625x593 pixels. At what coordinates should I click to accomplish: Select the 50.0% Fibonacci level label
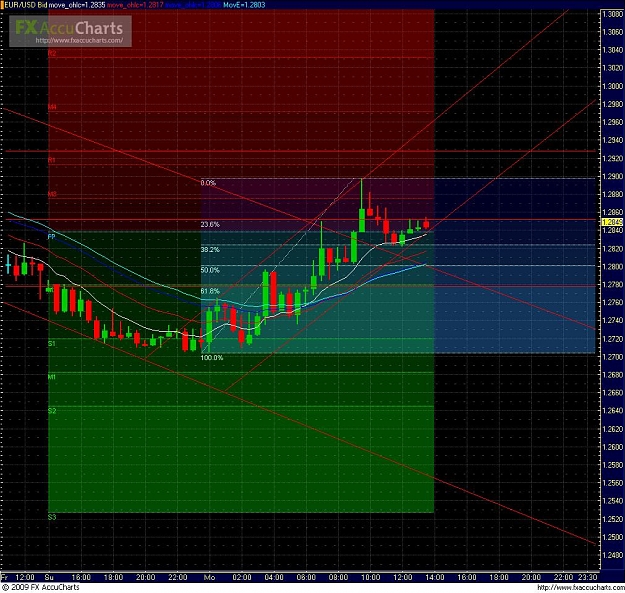click(210, 270)
